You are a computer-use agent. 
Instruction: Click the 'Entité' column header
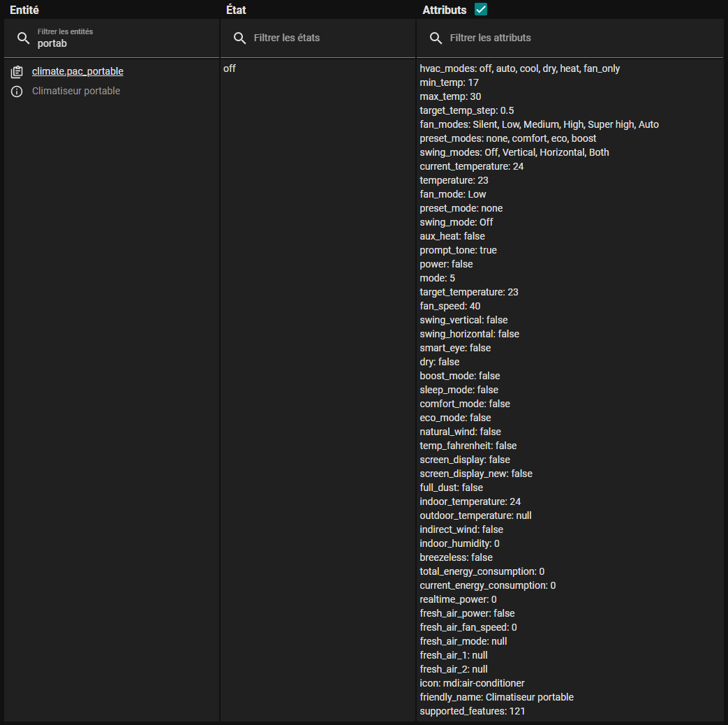coord(24,10)
